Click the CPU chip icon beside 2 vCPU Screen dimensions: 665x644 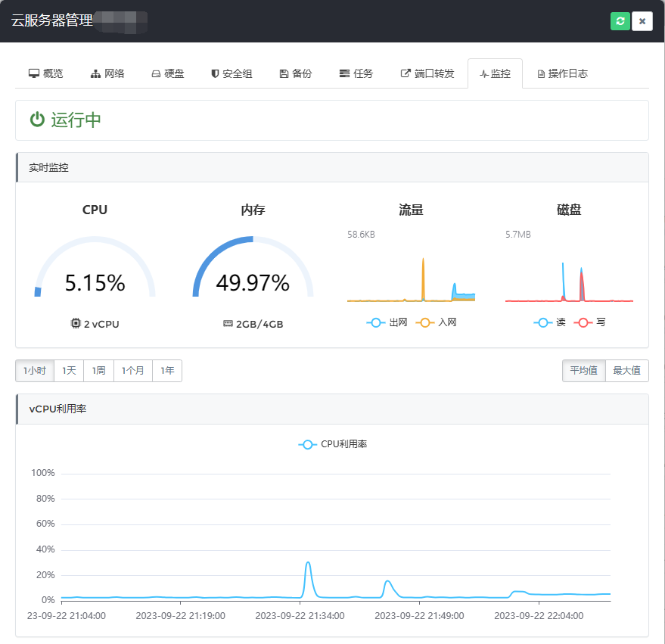(x=76, y=324)
